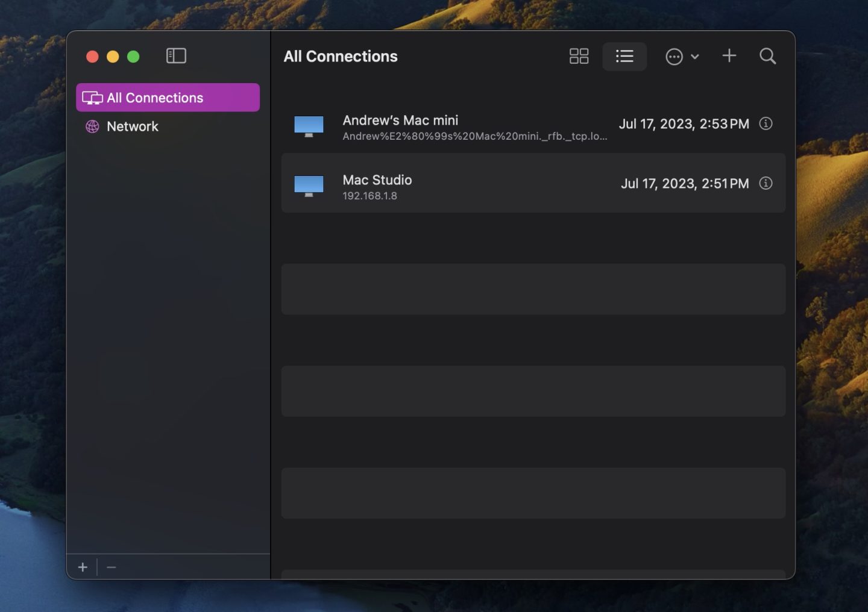Screen dimensions: 868x612
Task: Open search with the magnifying glass
Action: pyautogui.click(x=767, y=56)
